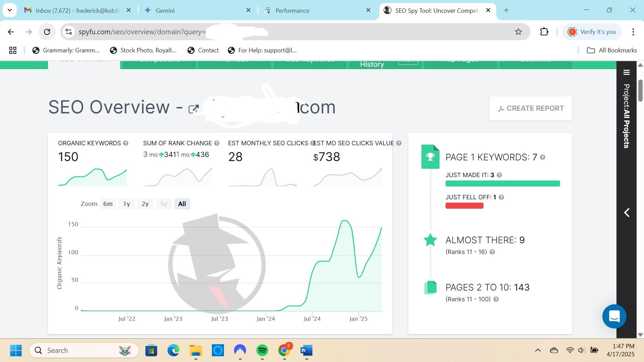
Task: Click the help icon beside Just Fell Off
Action: tap(501, 197)
